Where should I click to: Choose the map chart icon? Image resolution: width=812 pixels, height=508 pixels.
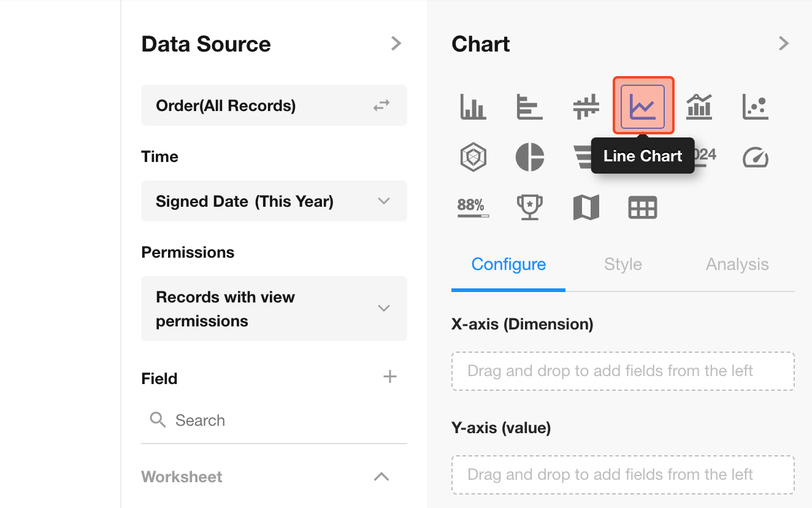pyautogui.click(x=586, y=207)
